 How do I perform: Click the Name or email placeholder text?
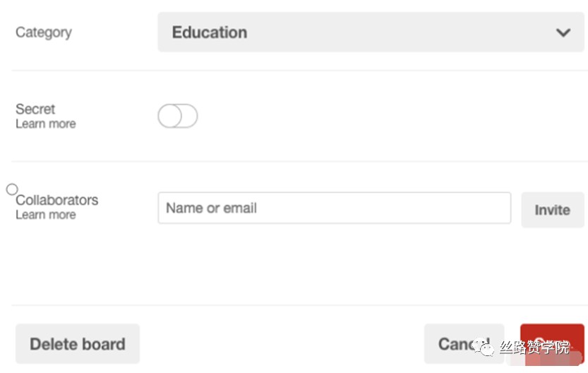click(x=212, y=208)
